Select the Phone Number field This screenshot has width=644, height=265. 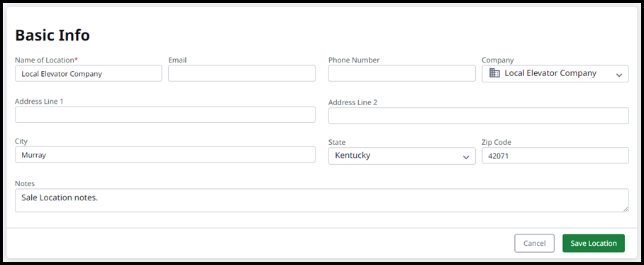click(401, 74)
